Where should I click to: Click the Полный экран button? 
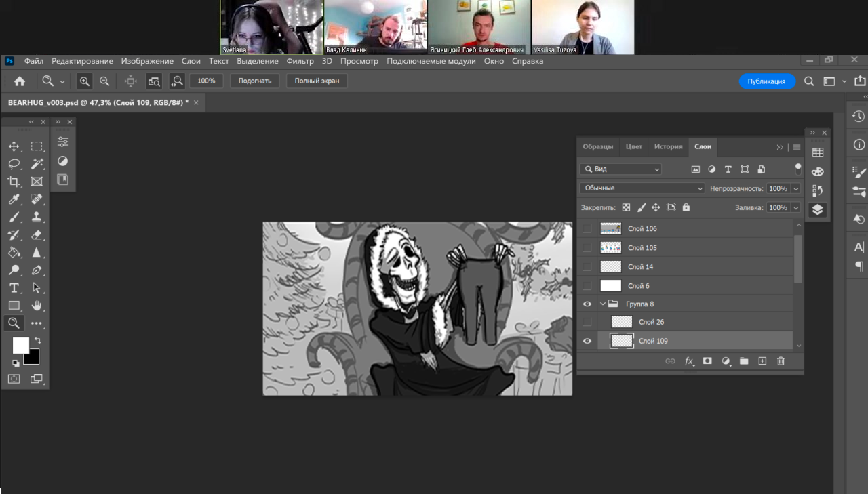pyautogui.click(x=317, y=81)
